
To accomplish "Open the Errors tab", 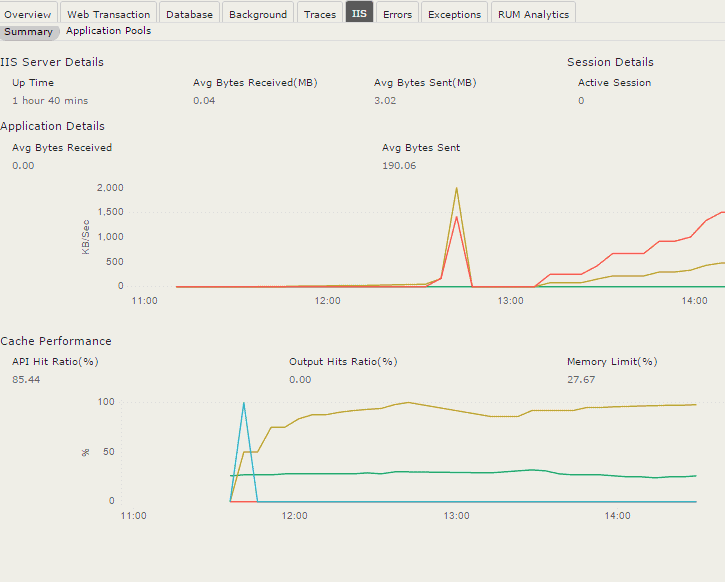I will pyautogui.click(x=397, y=14).
